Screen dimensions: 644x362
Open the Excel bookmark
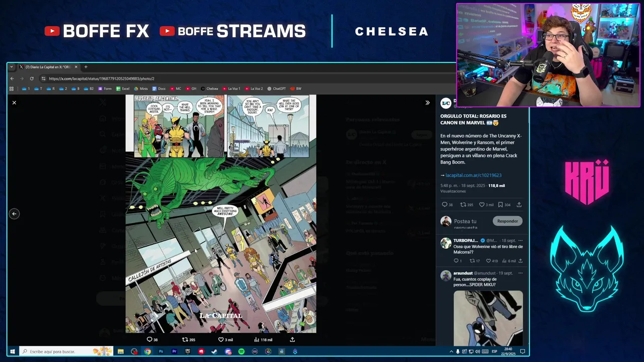[123, 88]
